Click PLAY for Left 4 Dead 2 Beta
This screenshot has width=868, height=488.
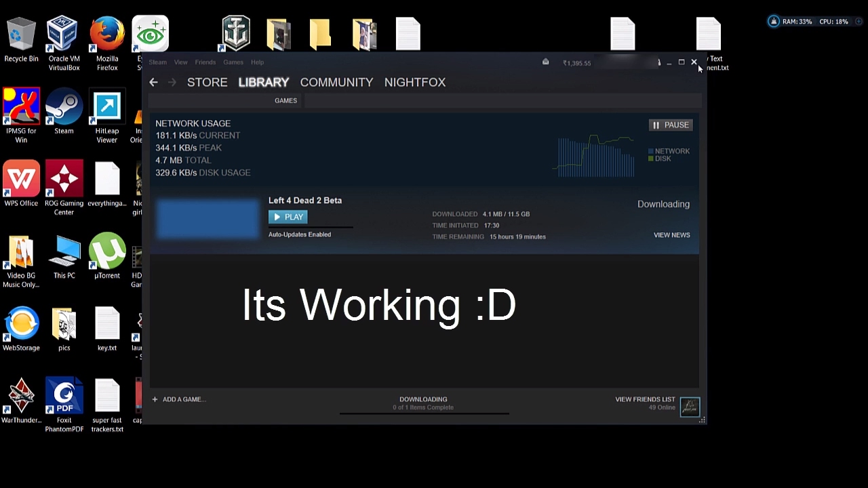[288, 217]
